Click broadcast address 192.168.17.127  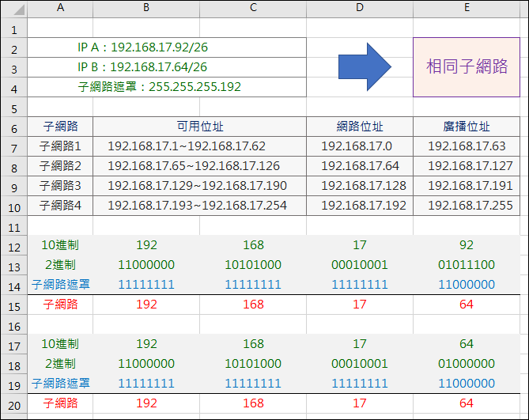point(467,166)
